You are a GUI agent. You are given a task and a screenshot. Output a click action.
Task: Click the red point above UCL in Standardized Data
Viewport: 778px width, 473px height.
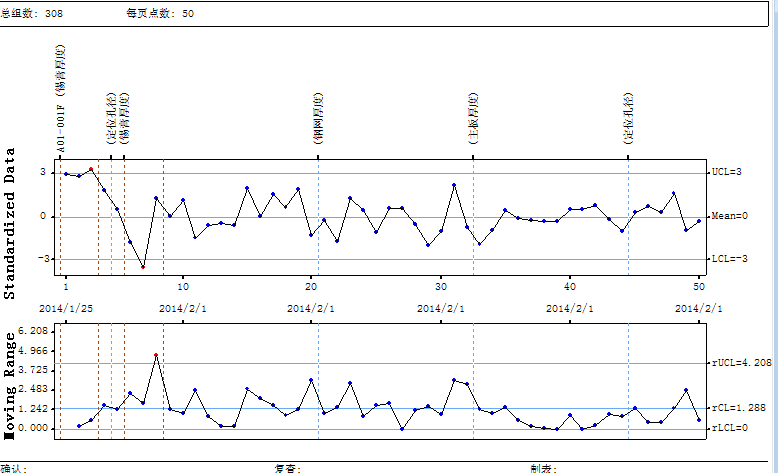click(x=91, y=169)
